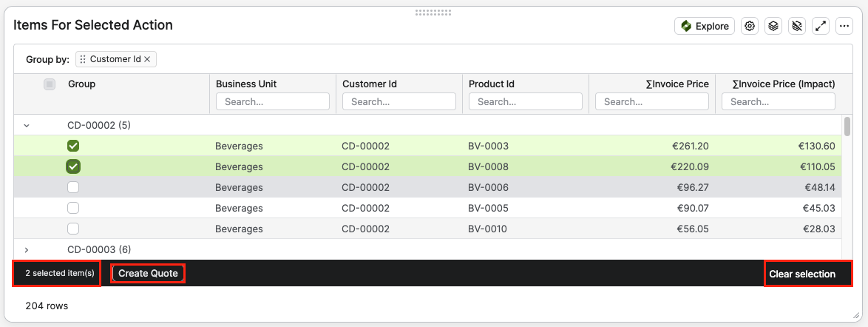Viewport: 868px width, 327px height.
Task: Click the 204 rows count
Action: tap(47, 306)
